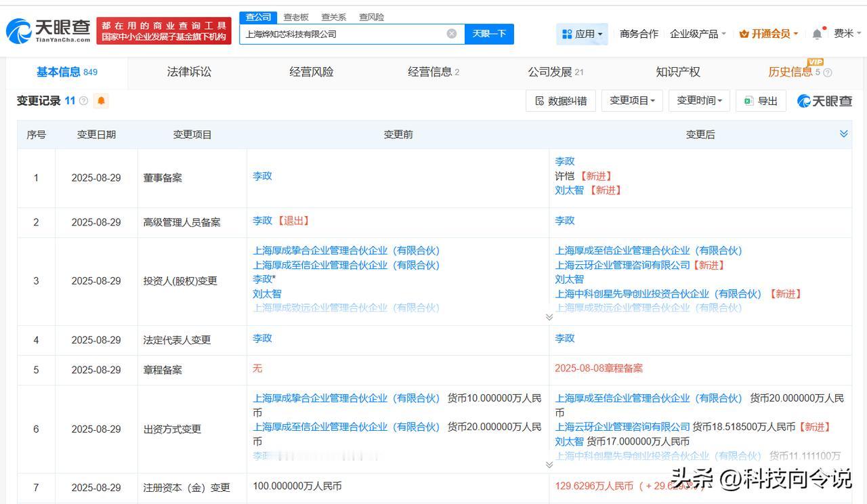
Task: Select the 法律诉讼 tab
Action: (189, 72)
